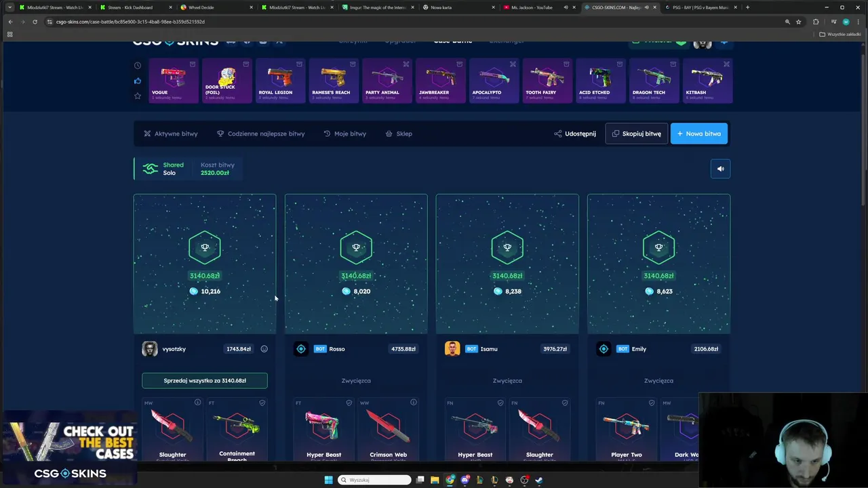Mute battle sounds with speaker button
Screen dimensions: 868x488
pyautogui.click(x=720, y=169)
